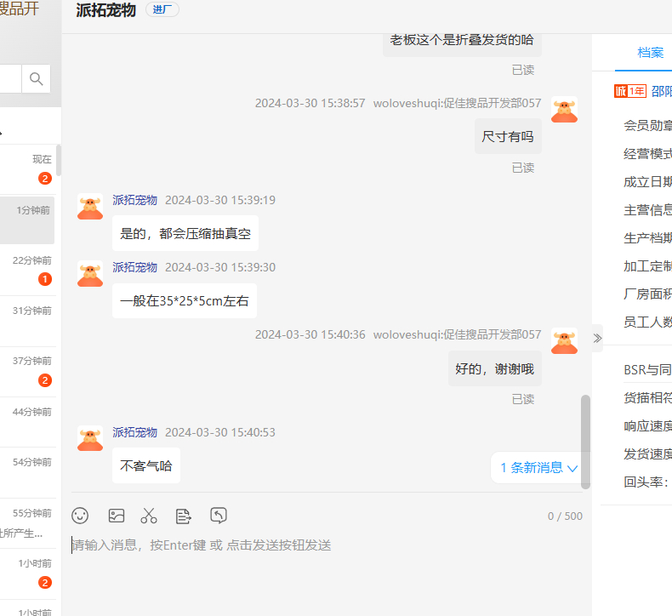Switch to the 档案 tab
This screenshot has width=672, height=616.
coord(651,53)
